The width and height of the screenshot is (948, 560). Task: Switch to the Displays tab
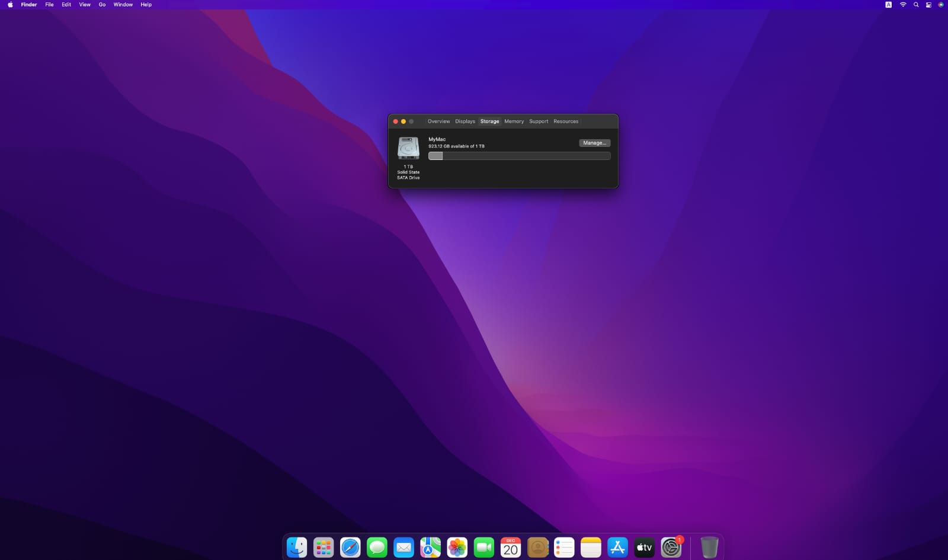pyautogui.click(x=465, y=121)
